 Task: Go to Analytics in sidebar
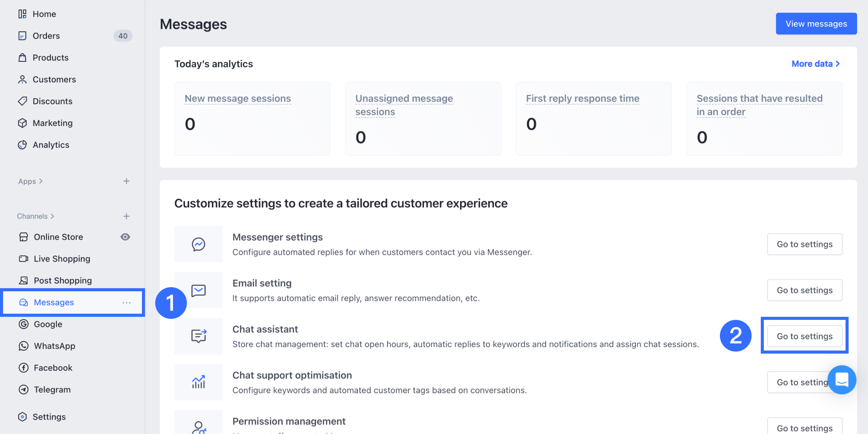click(51, 145)
